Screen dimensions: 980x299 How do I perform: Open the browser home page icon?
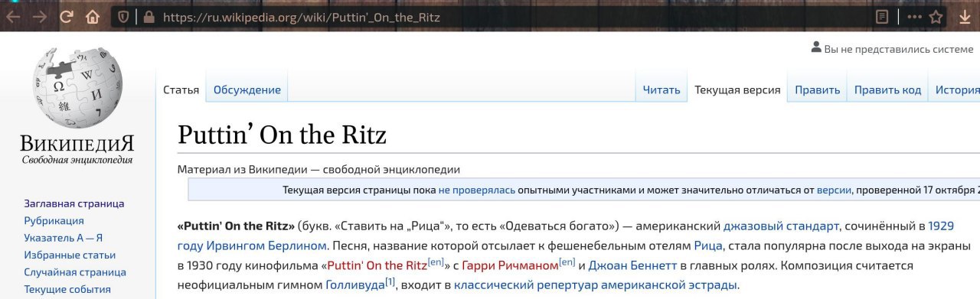coord(93,16)
